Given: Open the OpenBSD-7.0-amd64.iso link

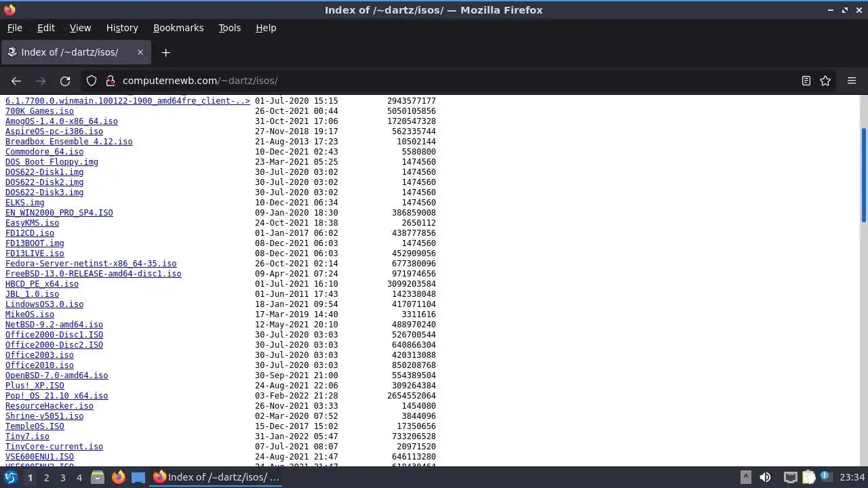Looking at the screenshot, I should tap(56, 375).
